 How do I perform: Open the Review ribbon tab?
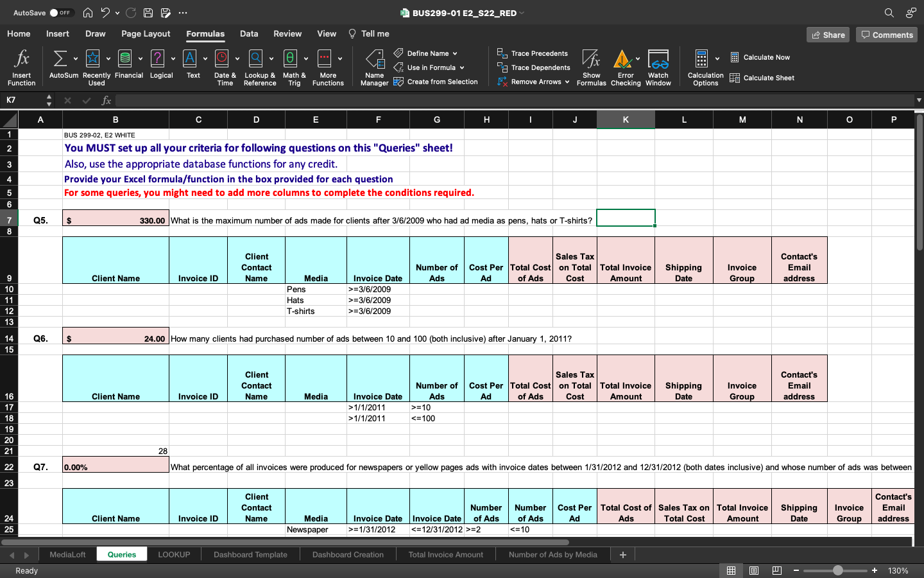coord(287,33)
